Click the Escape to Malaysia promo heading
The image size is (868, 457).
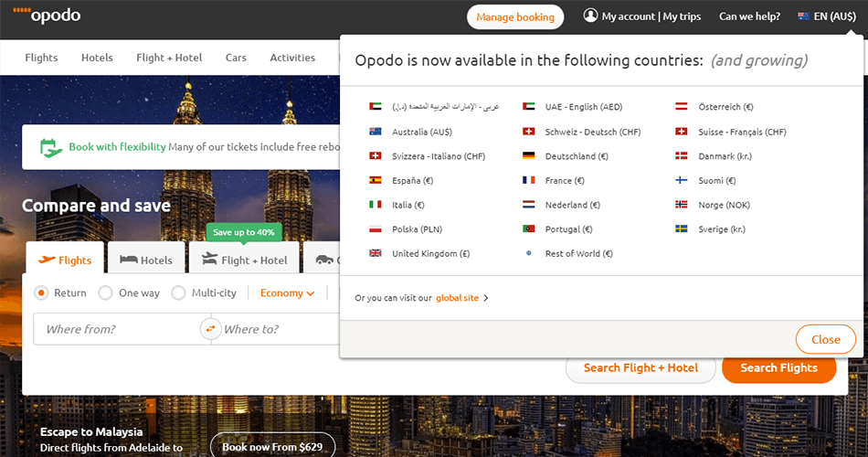pyautogui.click(x=91, y=431)
